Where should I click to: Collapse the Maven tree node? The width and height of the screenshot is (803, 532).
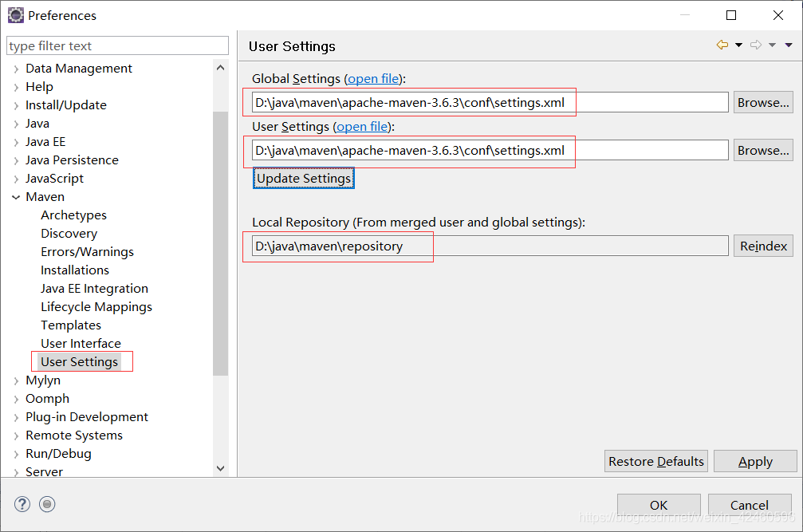(x=16, y=197)
